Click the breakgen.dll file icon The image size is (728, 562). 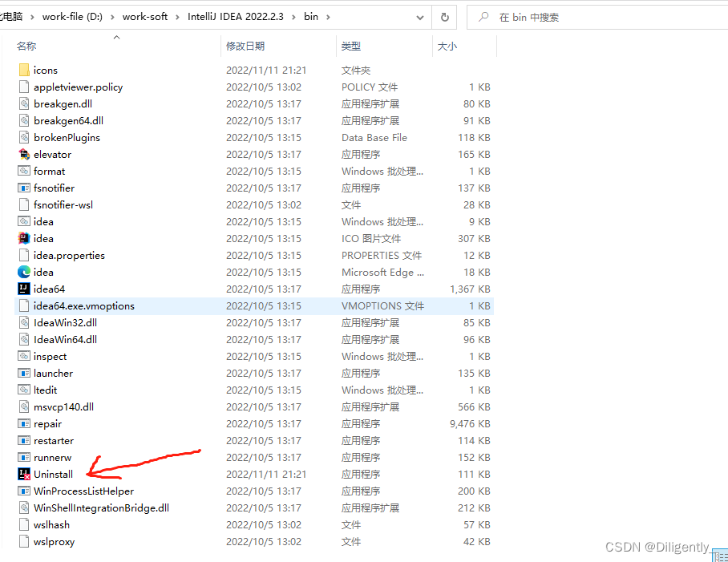pos(24,103)
